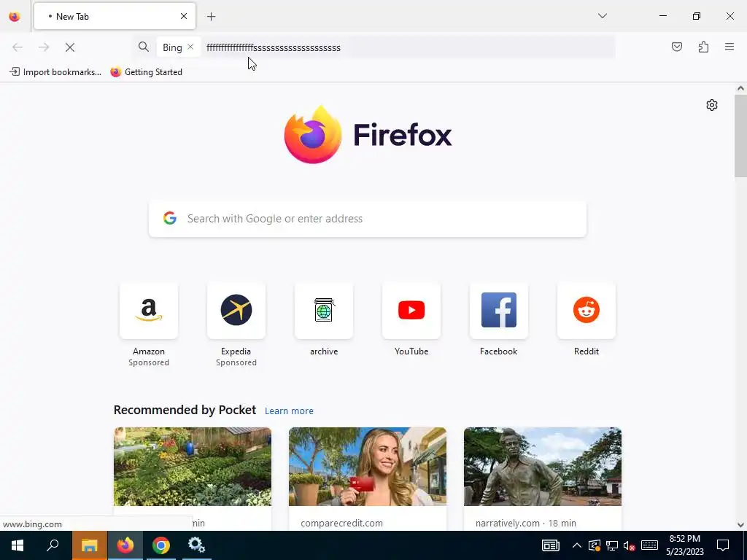Click the scroll up arrow on the page scrollbar

click(x=740, y=88)
